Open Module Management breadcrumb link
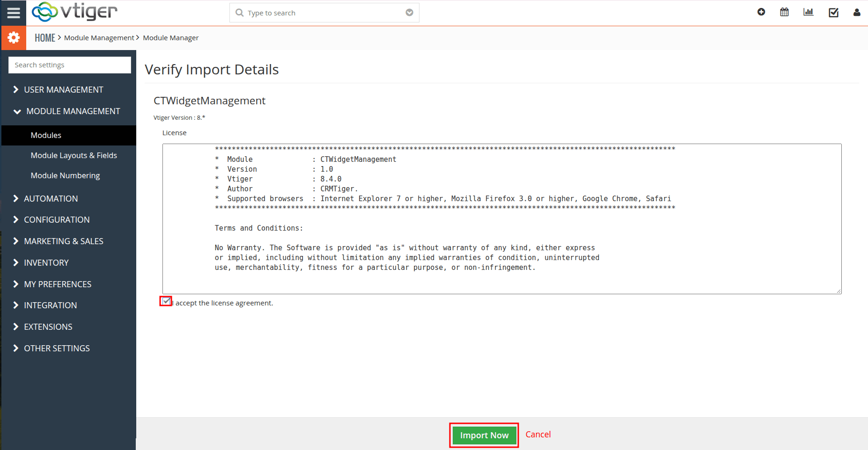 pyautogui.click(x=99, y=38)
